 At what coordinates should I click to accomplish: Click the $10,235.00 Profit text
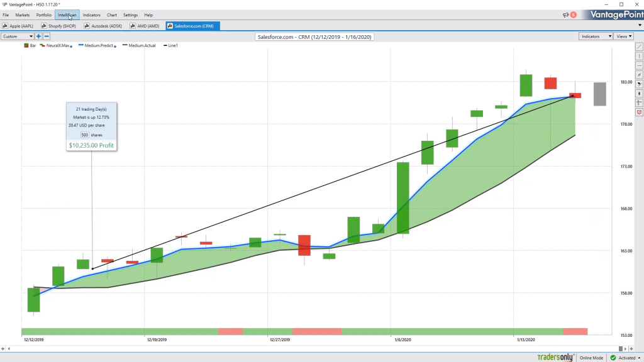(91, 145)
